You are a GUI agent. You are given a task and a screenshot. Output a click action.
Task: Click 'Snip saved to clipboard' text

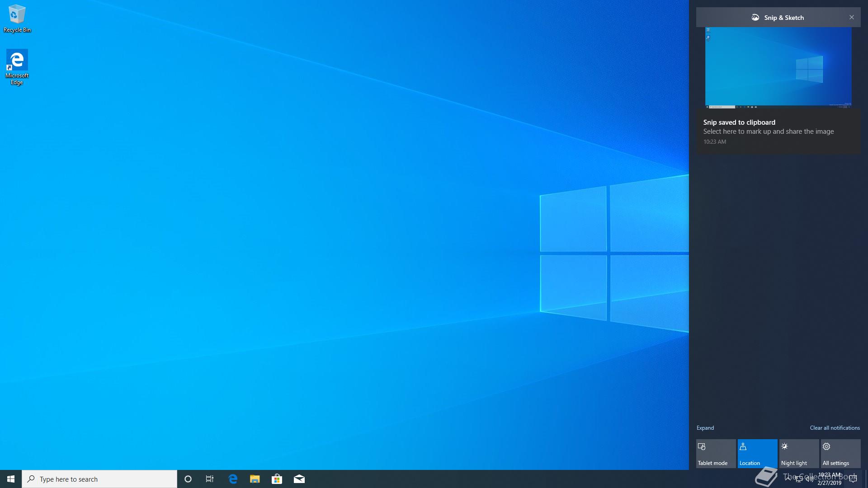tap(739, 122)
